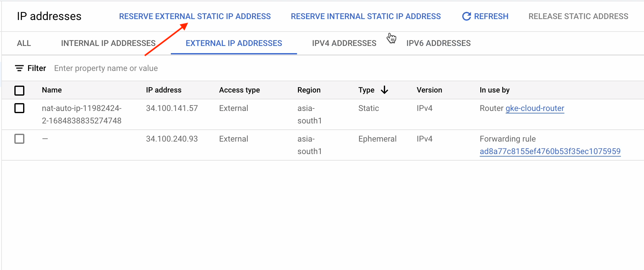Click the Filter lines icon
Image resolution: width=644 pixels, height=270 pixels.
click(x=19, y=68)
